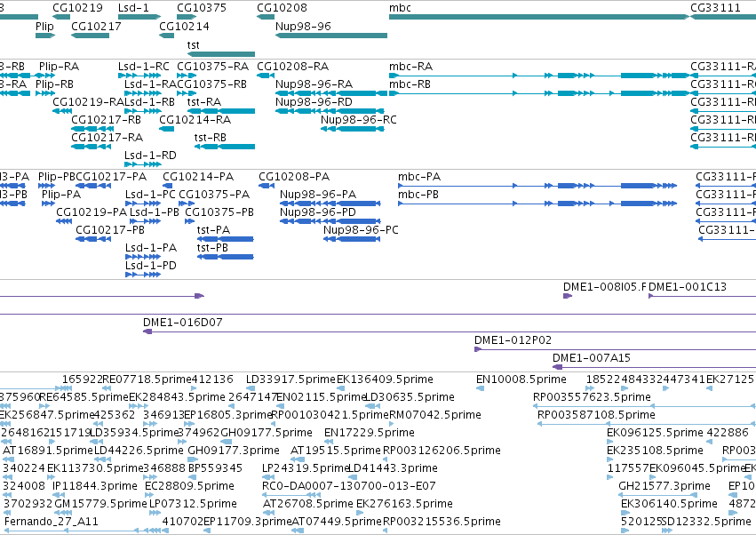Viewport: 756px width, 535px height.
Task: Select transcript CG10217-RA
Action: click(x=92, y=147)
